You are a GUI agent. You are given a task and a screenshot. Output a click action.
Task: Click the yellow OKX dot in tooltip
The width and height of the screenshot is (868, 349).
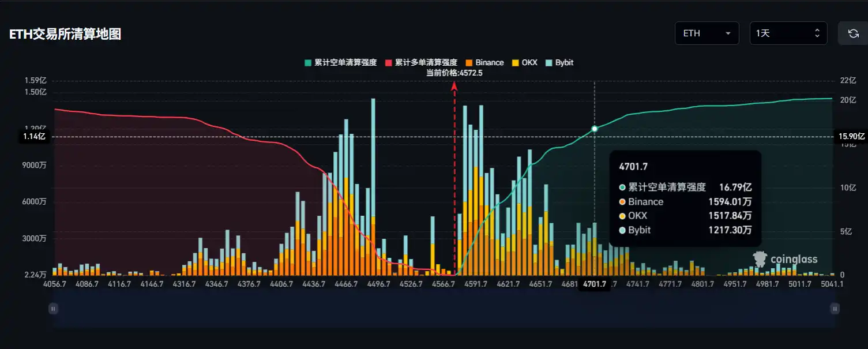coord(622,216)
